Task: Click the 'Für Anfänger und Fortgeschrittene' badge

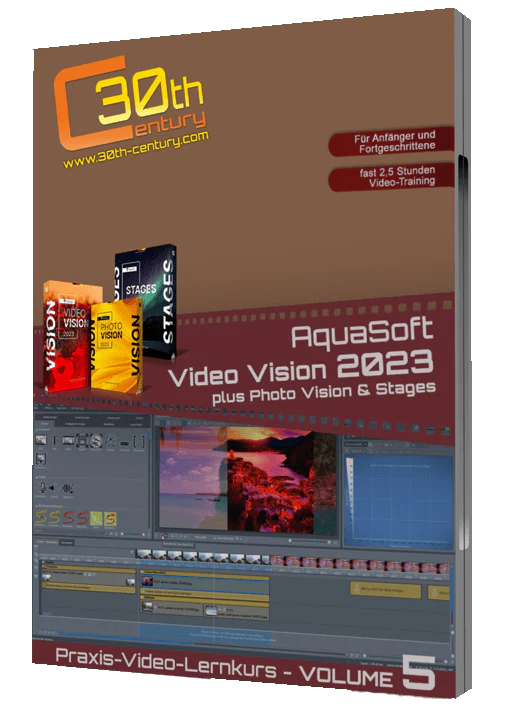Action: [x=392, y=142]
